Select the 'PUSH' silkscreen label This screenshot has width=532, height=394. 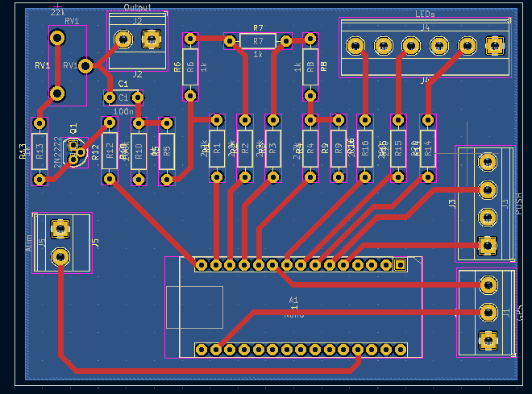point(519,203)
